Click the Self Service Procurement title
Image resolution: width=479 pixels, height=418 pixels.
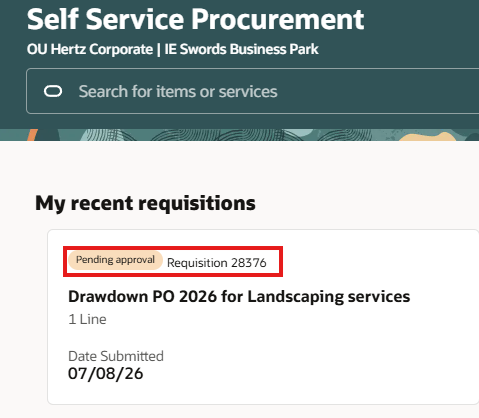[x=196, y=19]
